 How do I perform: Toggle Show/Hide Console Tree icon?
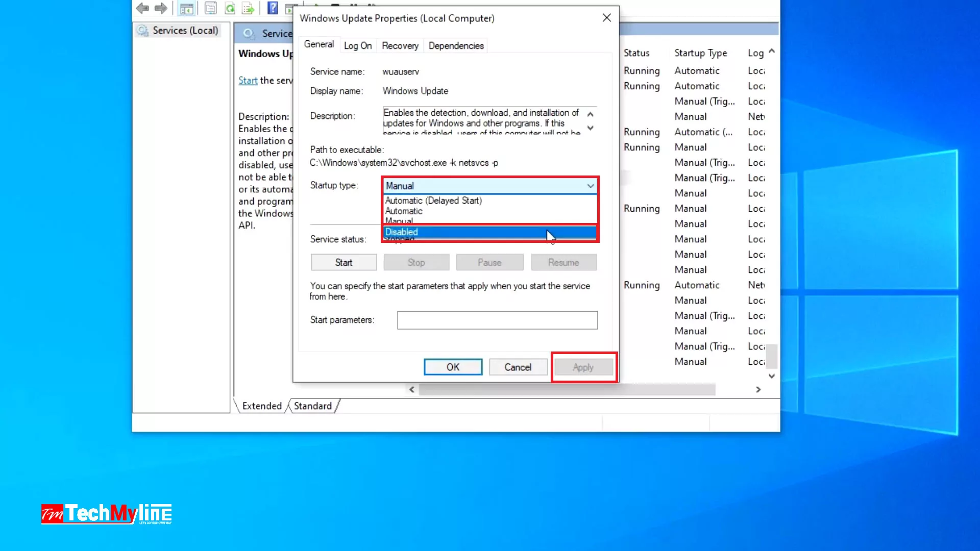(x=187, y=8)
